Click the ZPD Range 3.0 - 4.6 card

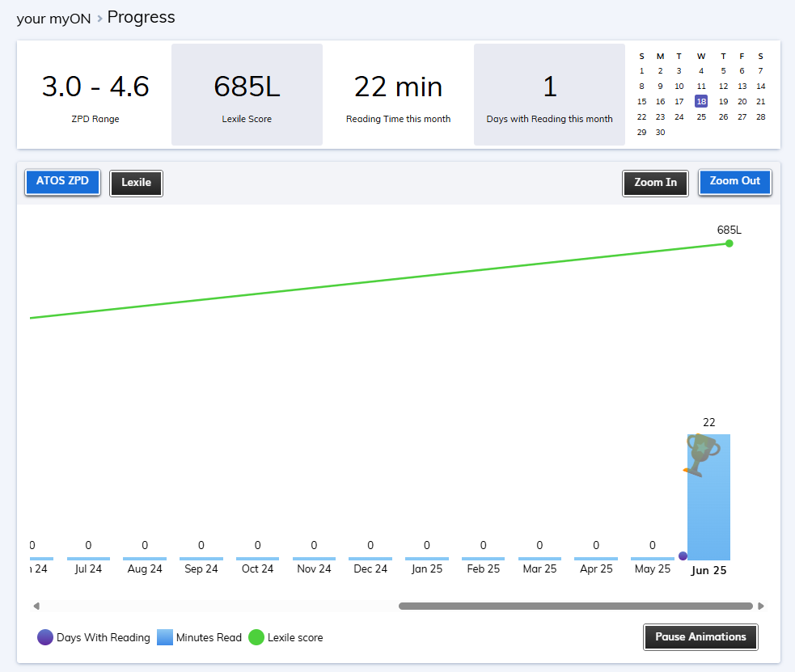95,95
